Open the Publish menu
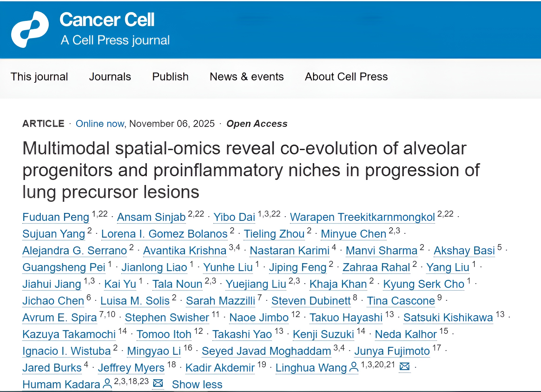The height and width of the screenshot is (392, 541). click(170, 77)
